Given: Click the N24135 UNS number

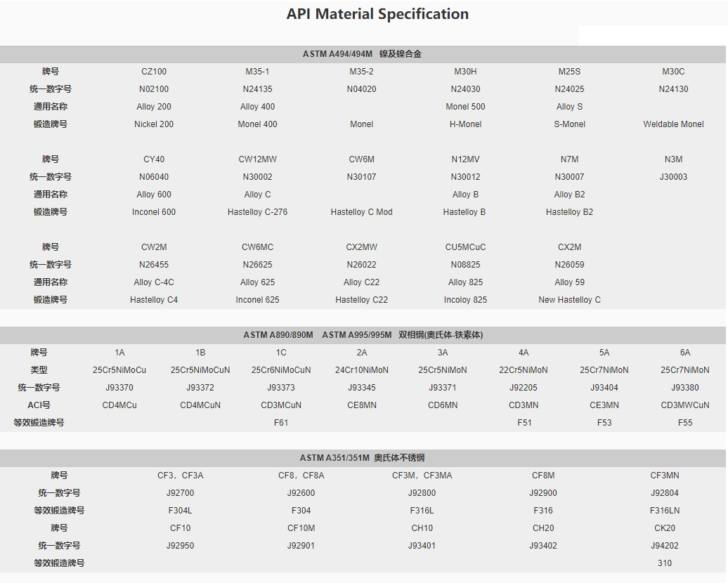Looking at the screenshot, I should point(257,89).
